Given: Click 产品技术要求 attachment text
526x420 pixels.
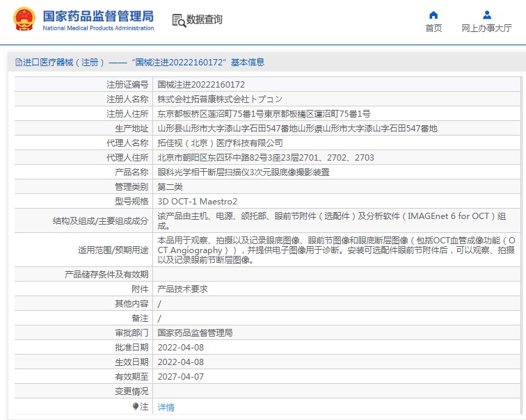Looking at the screenshot, I should click(182, 289).
